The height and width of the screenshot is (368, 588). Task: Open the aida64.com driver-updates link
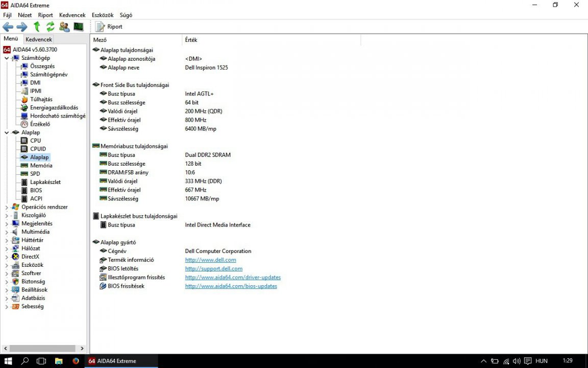pyautogui.click(x=233, y=277)
